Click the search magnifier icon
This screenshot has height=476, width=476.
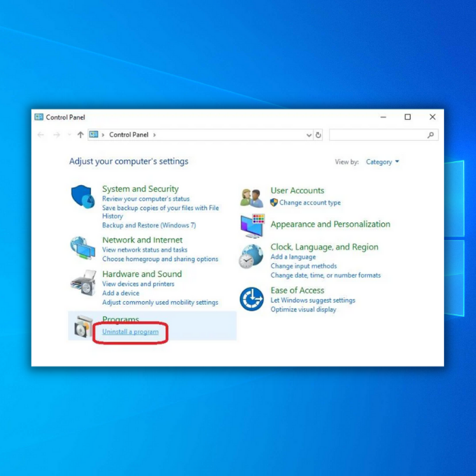pyautogui.click(x=430, y=135)
